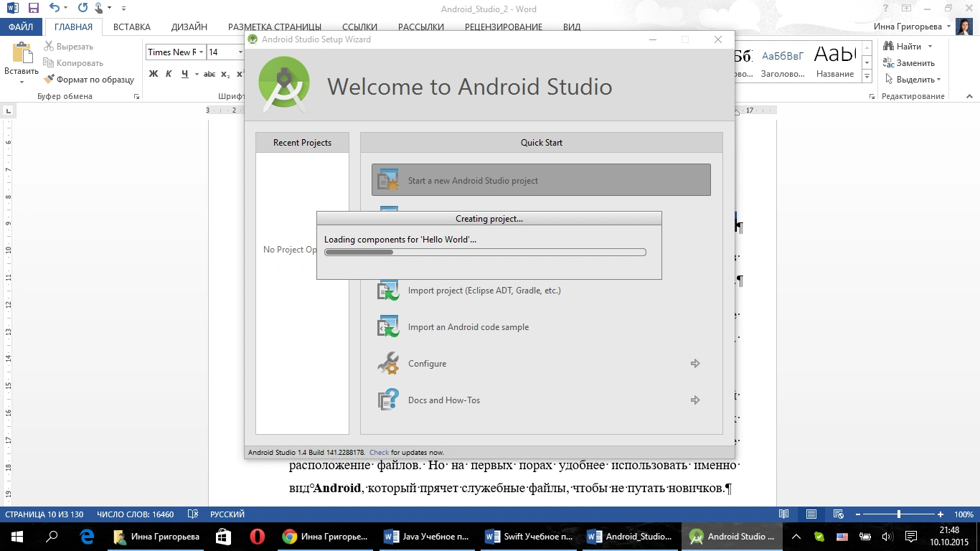Click the Docs and How-Tos icon

(x=388, y=400)
